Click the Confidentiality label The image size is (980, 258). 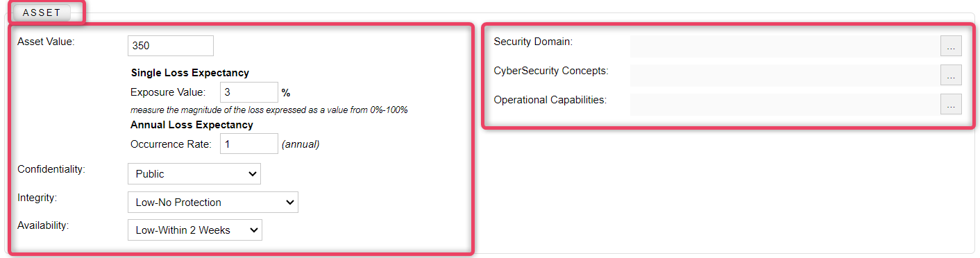[x=51, y=169]
